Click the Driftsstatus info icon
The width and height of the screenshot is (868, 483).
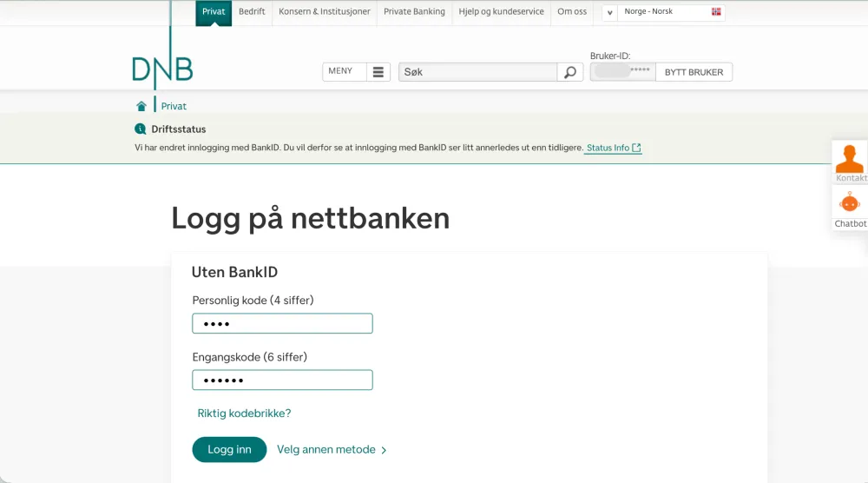click(x=141, y=129)
